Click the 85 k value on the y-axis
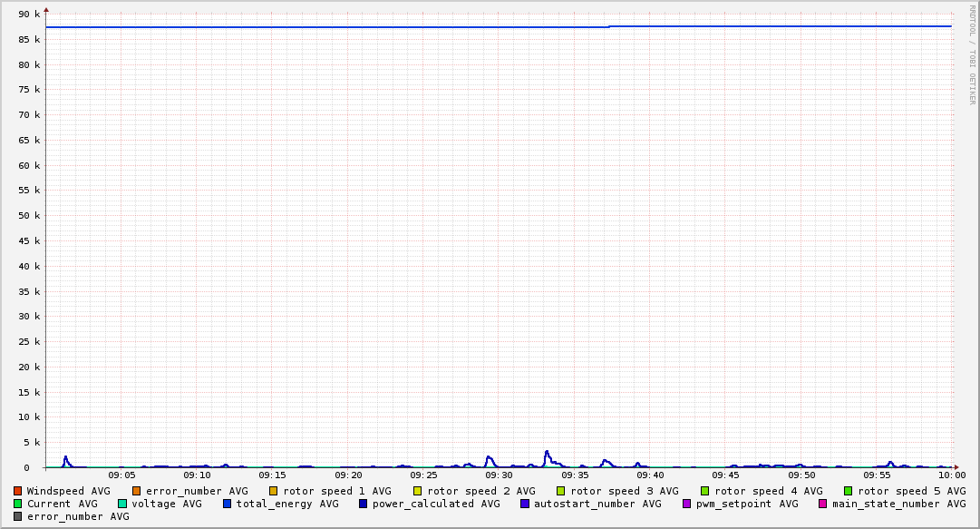Screen dimensions: 980x529 pyautogui.click(x=30, y=40)
